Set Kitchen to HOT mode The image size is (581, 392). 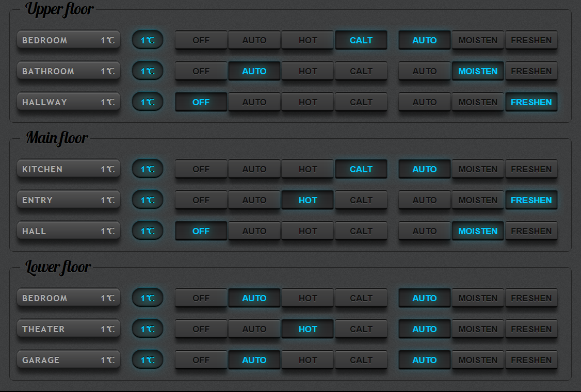coord(308,169)
